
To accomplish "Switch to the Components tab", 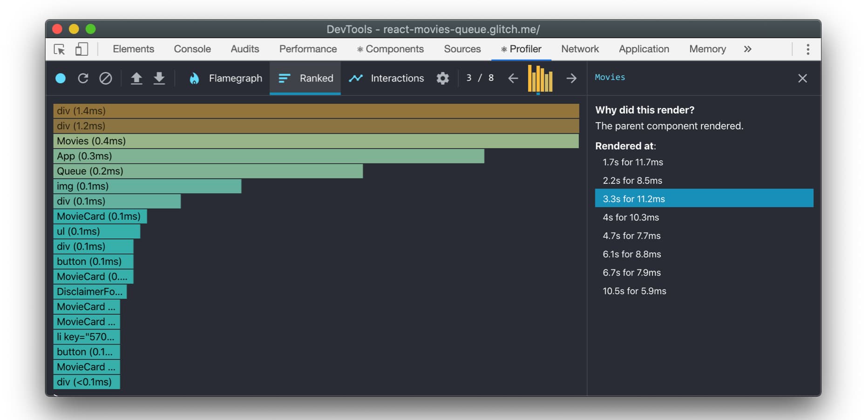I will click(x=390, y=49).
